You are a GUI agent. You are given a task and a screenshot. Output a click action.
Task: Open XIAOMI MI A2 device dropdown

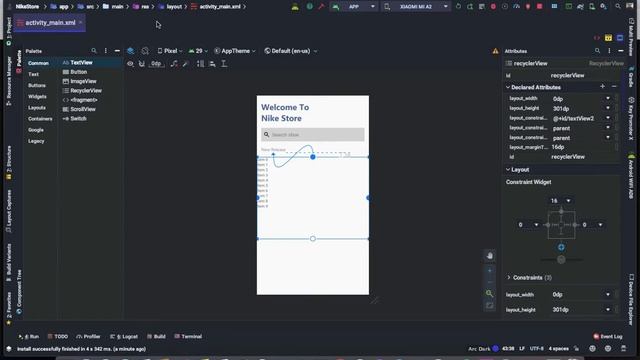coord(417,7)
